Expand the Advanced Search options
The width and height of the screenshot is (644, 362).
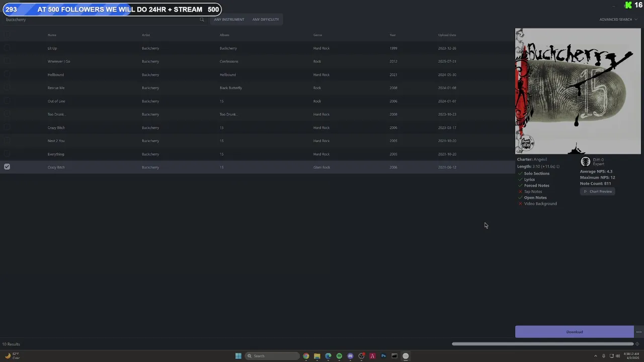[618, 20]
